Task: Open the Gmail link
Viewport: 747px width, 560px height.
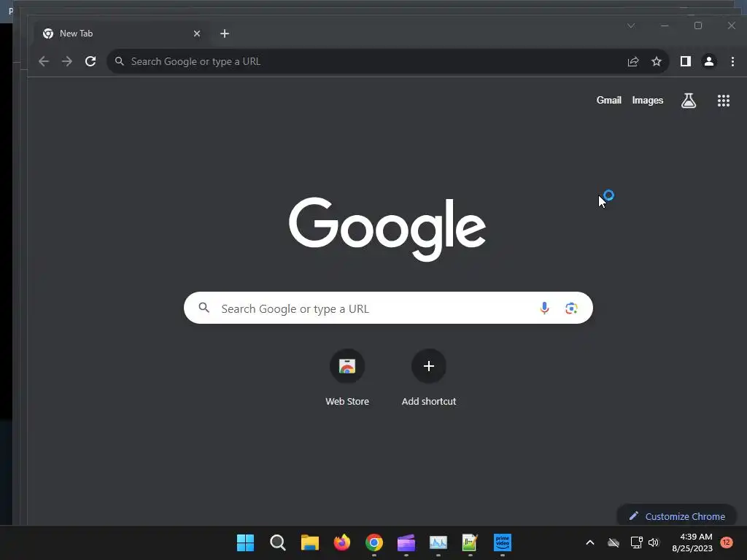Action: (x=609, y=101)
